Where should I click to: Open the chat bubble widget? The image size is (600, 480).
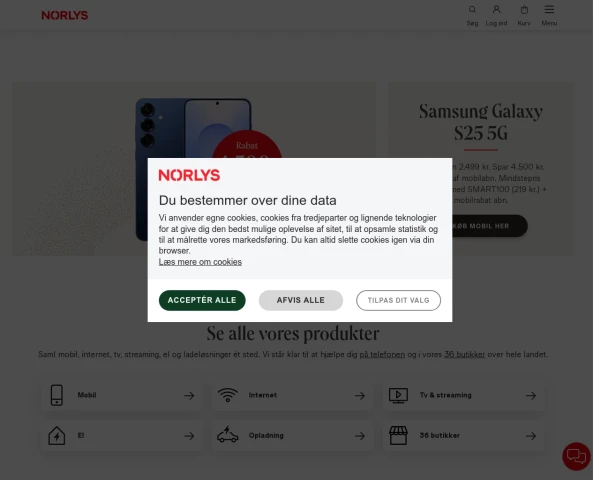[x=576, y=456]
